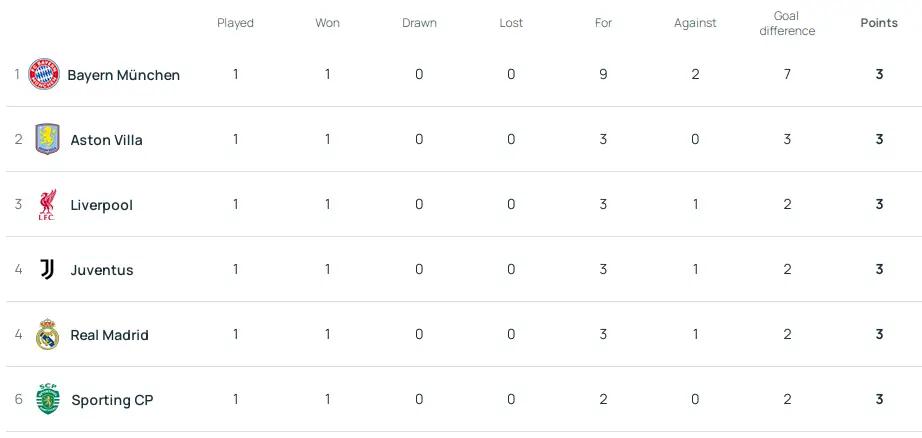Select the Drawn column header
Viewport: 922px width, 438px height.
coord(419,23)
